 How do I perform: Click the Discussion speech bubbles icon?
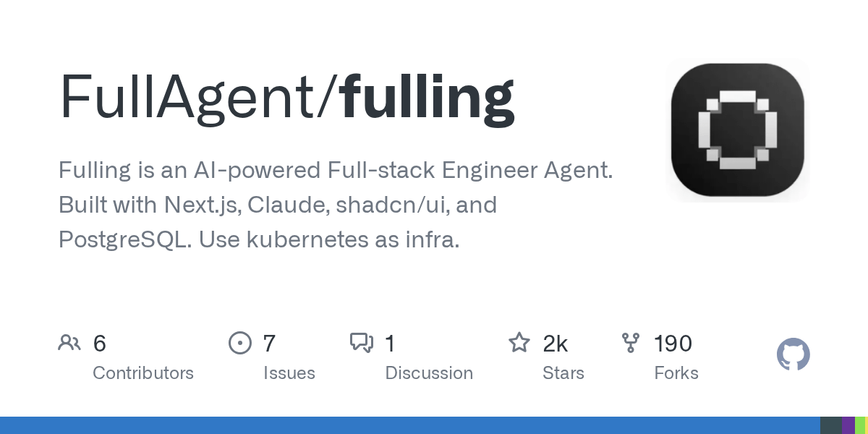[362, 343]
